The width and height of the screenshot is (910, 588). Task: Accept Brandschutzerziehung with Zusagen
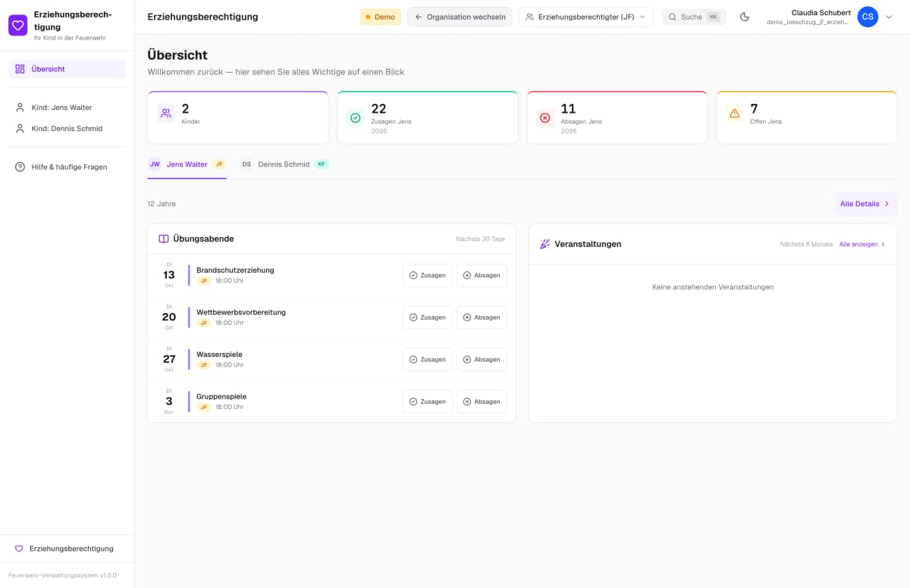pyautogui.click(x=428, y=275)
